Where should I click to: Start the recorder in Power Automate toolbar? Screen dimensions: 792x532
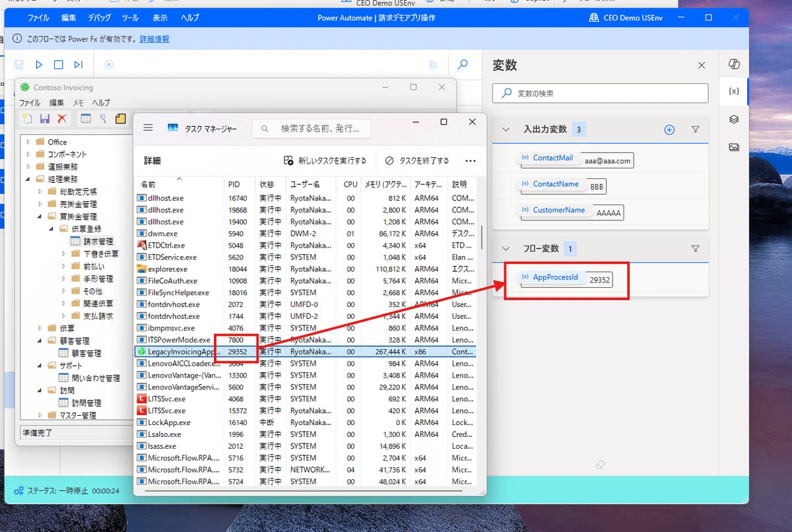click(109, 65)
